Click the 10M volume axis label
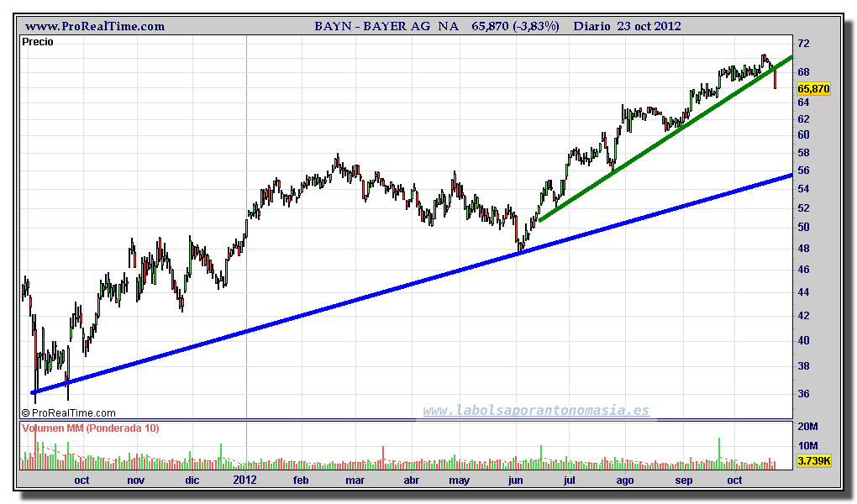The width and height of the screenshot is (857, 504). point(807,445)
